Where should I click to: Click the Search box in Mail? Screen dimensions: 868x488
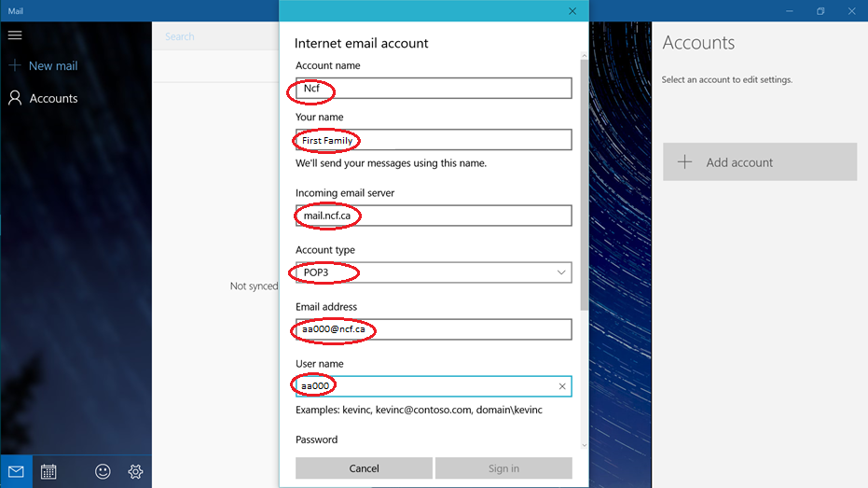(x=216, y=36)
